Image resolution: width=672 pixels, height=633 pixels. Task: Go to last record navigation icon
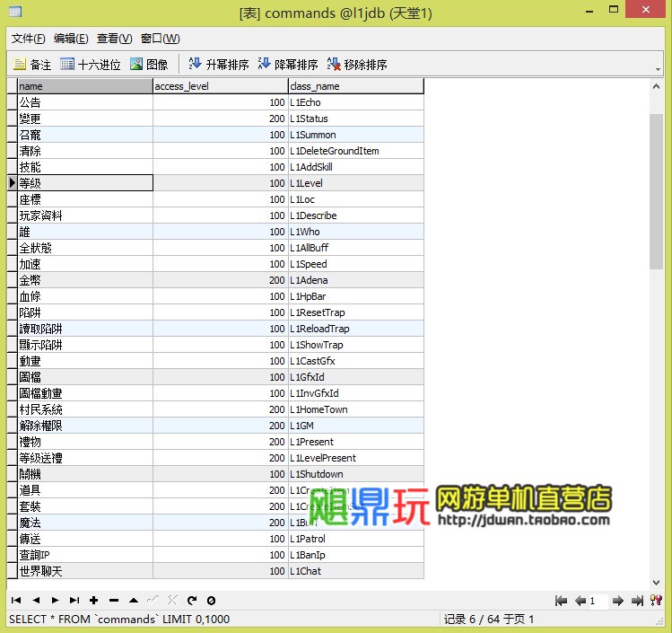(x=74, y=600)
